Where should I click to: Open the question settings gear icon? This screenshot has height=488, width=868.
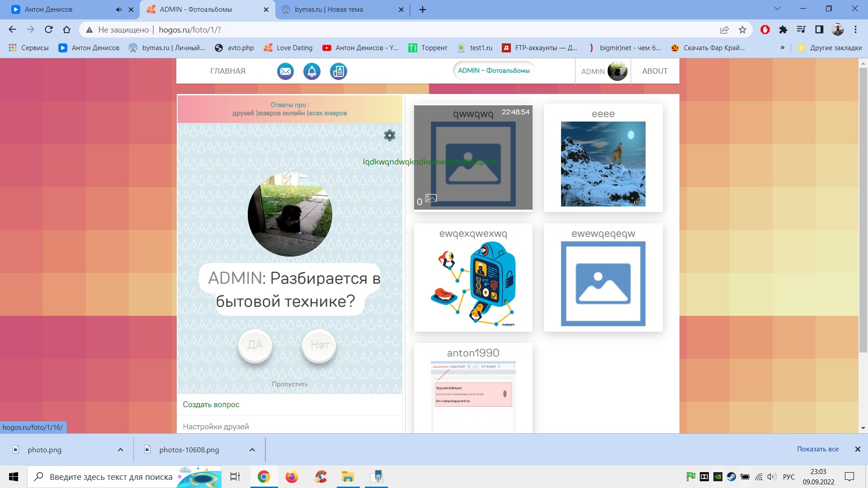coord(389,135)
